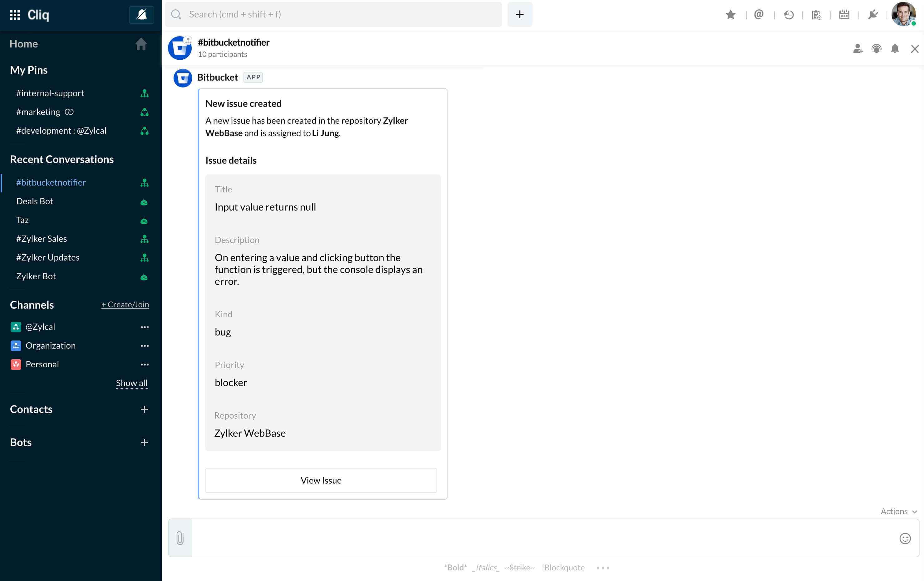Open user profile avatar
The height and width of the screenshot is (581, 924).
[904, 14]
